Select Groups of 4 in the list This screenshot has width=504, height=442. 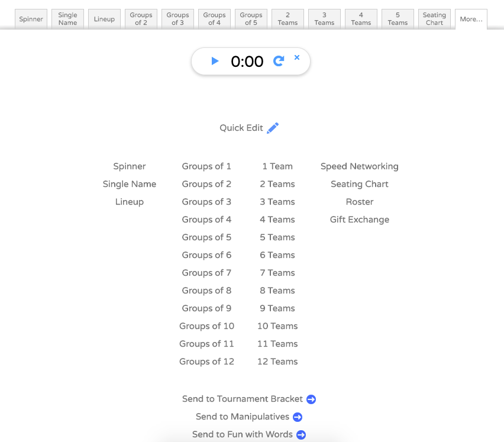(x=206, y=220)
